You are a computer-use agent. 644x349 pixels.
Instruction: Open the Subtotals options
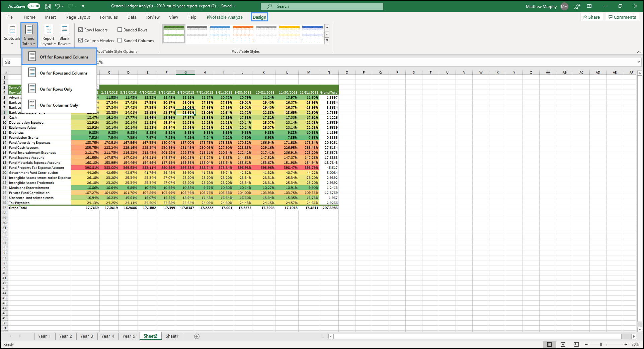pyautogui.click(x=12, y=34)
